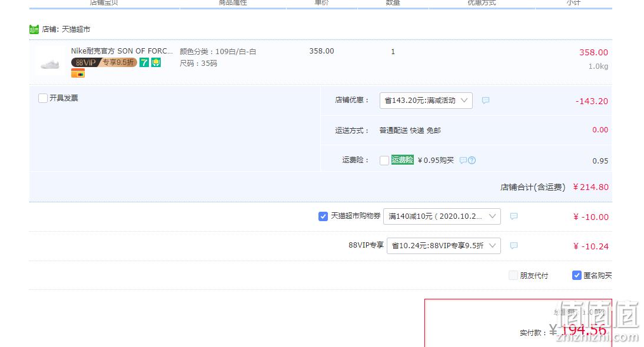Click the 尺码:35码 size text
The image size is (644, 347).
198,64
